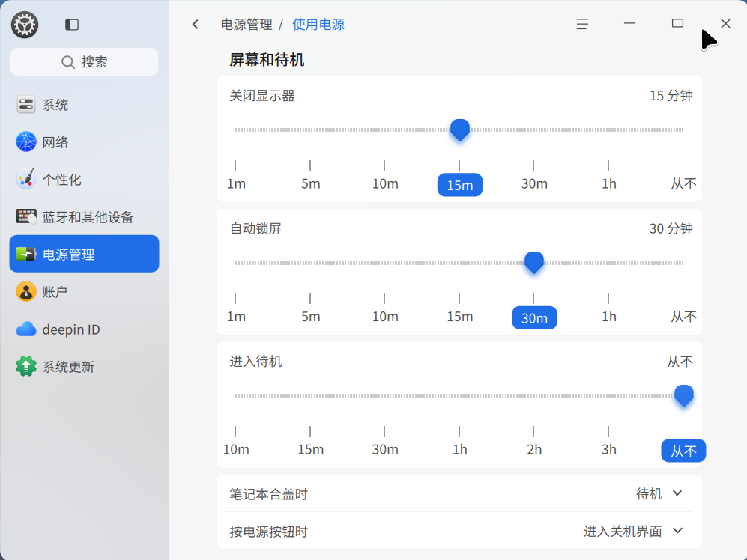The width and height of the screenshot is (747, 560).
Task: Click the 账户 user icon
Action: pos(26,291)
